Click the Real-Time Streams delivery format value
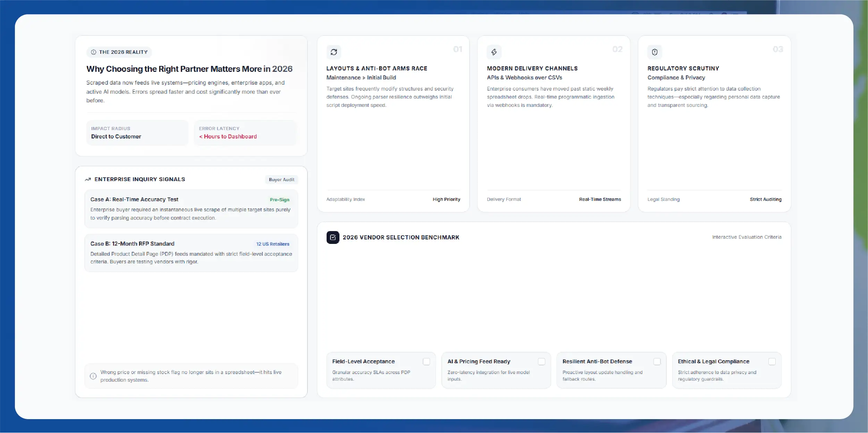This screenshot has width=868, height=433. tap(600, 199)
